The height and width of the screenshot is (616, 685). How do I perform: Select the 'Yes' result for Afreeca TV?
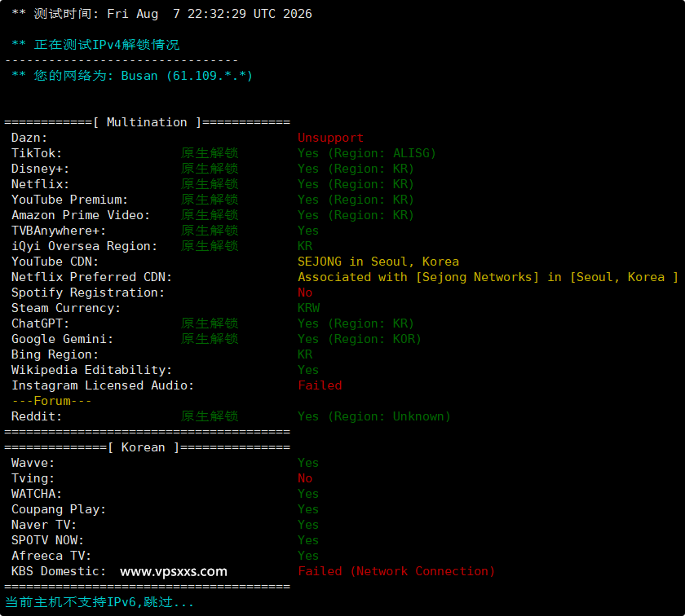click(308, 556)
